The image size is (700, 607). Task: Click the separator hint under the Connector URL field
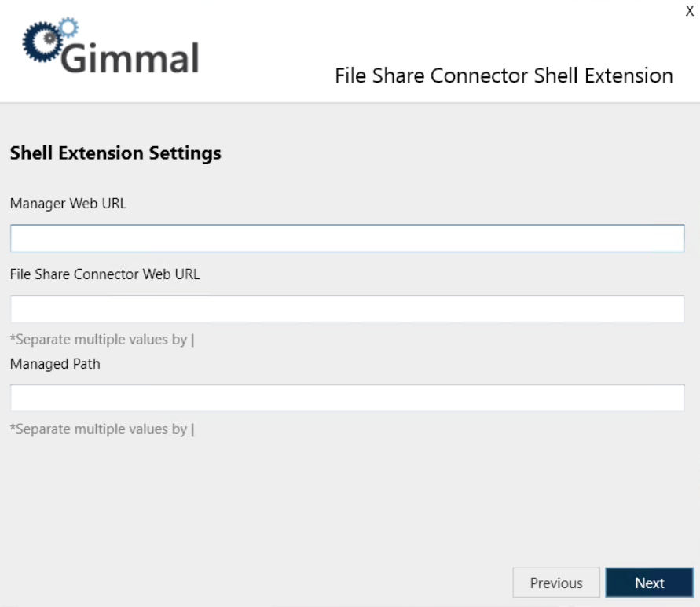(x=102, y=340)
